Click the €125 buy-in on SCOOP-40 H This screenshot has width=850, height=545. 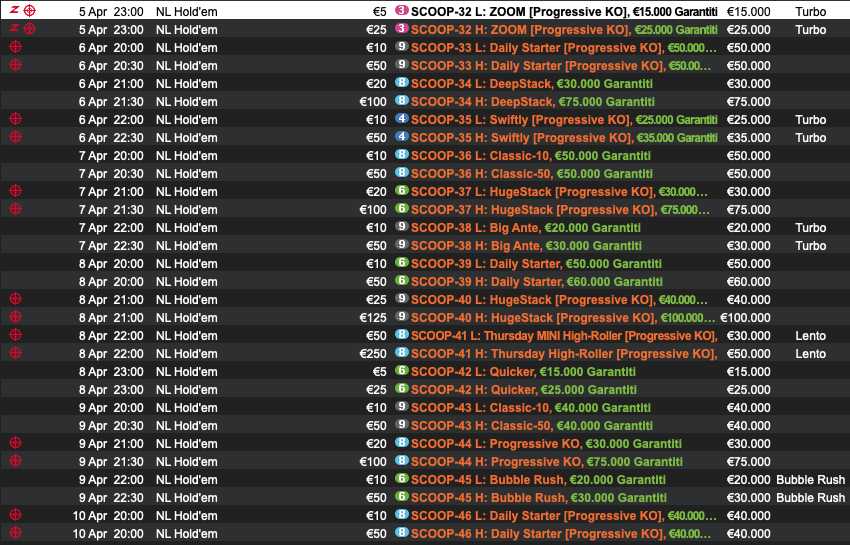pos(373,318)
